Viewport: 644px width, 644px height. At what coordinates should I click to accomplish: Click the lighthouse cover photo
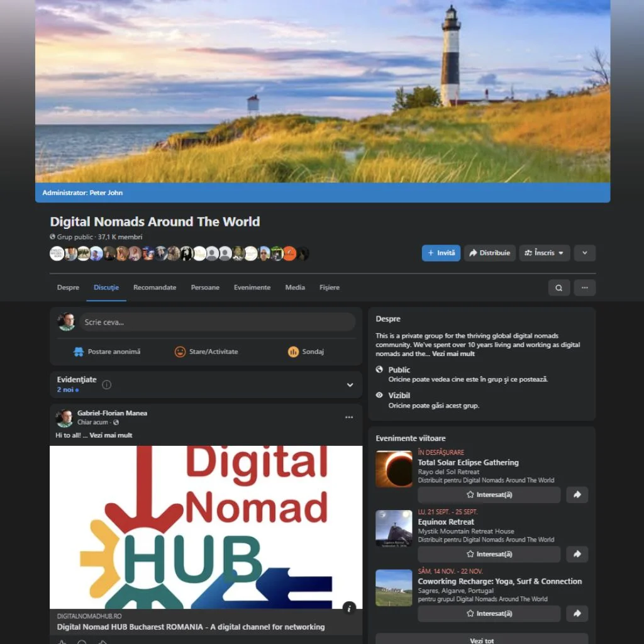click(x=323, y=91)
